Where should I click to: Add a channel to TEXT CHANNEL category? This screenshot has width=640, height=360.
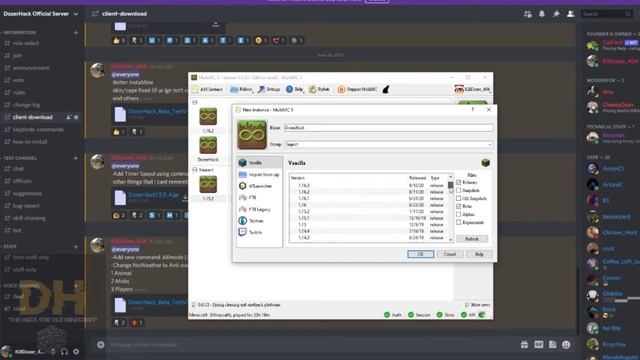coord(76,158)
